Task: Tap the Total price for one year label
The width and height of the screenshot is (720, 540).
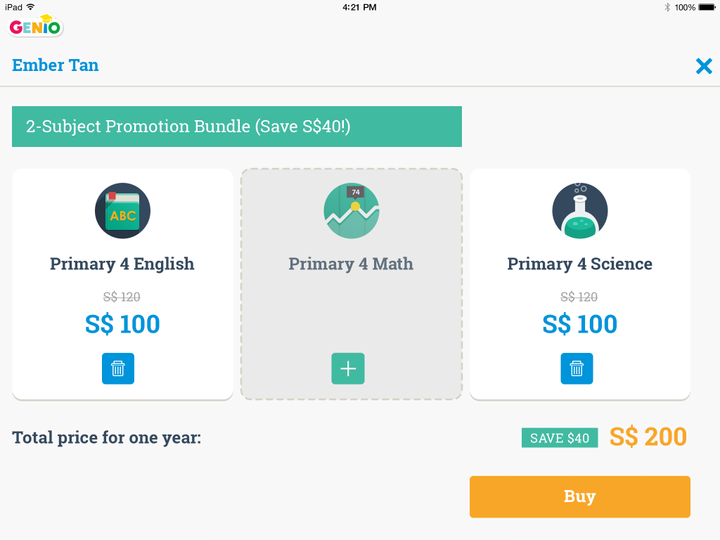Action: tap(107, 438)
